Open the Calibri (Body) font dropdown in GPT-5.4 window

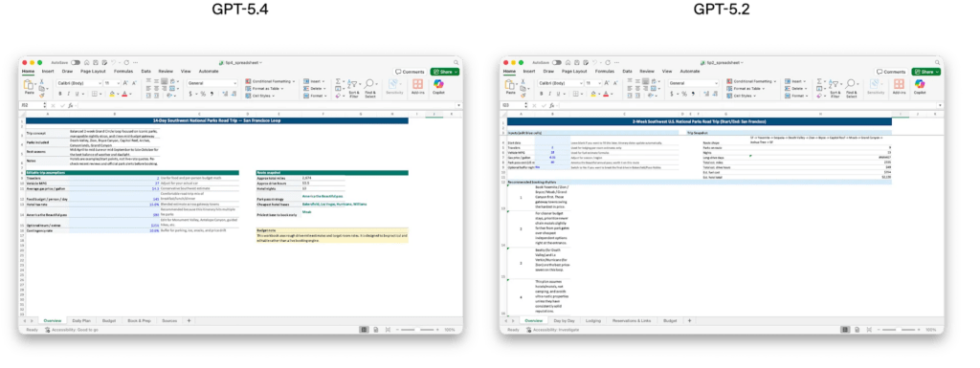click(79, 83)
